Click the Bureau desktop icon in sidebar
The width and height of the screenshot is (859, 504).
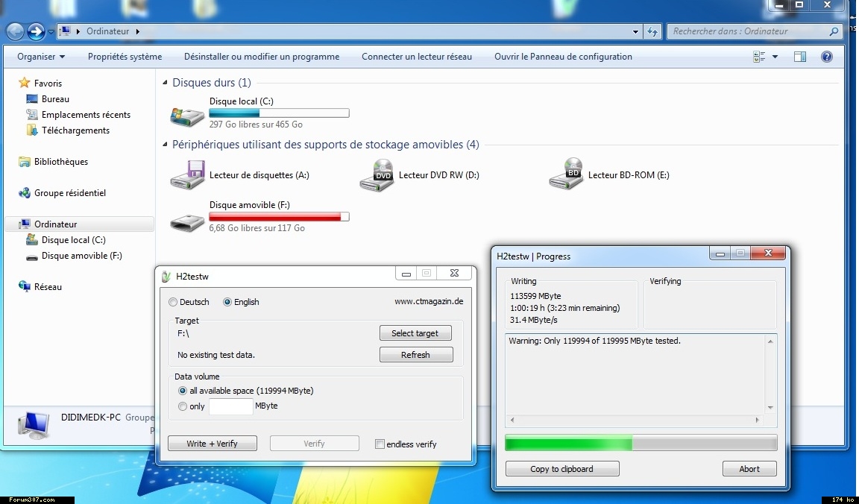(32, 99)
